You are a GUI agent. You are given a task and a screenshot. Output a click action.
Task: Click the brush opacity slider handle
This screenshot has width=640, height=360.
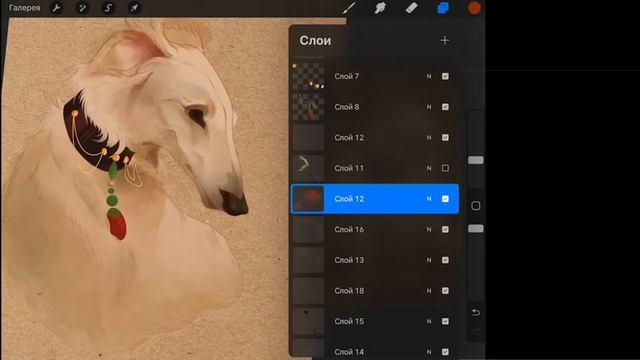[x=476, y=229]
